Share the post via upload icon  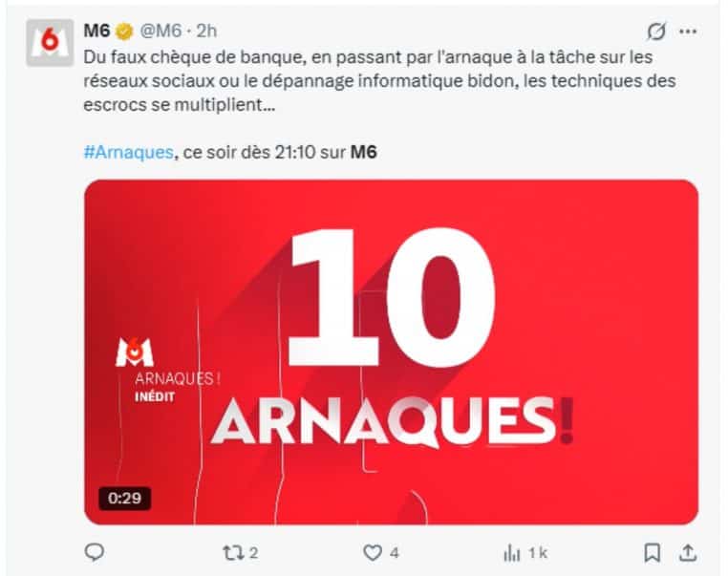coord(688,553)
